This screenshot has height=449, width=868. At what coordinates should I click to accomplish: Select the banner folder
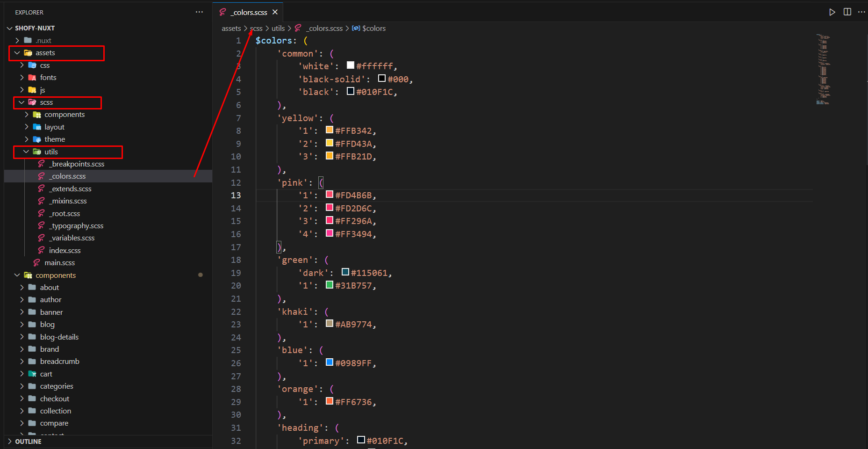click(x=51, y=312)
